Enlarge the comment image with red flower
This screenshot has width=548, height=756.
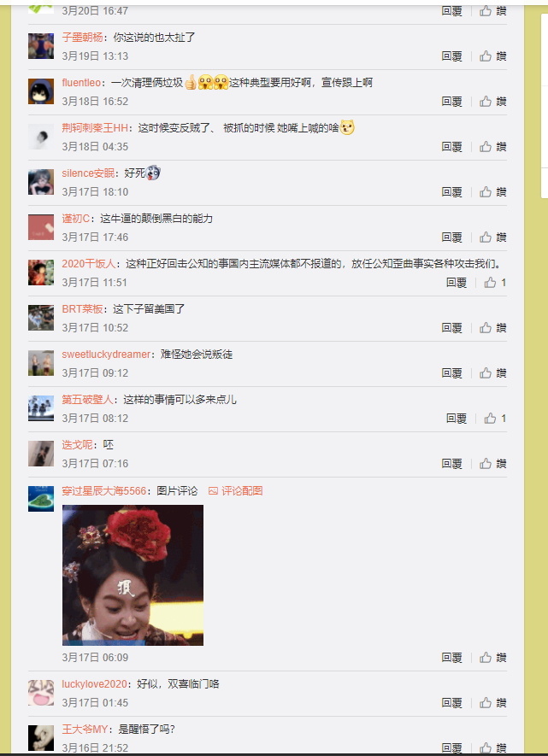pos(133,575)
